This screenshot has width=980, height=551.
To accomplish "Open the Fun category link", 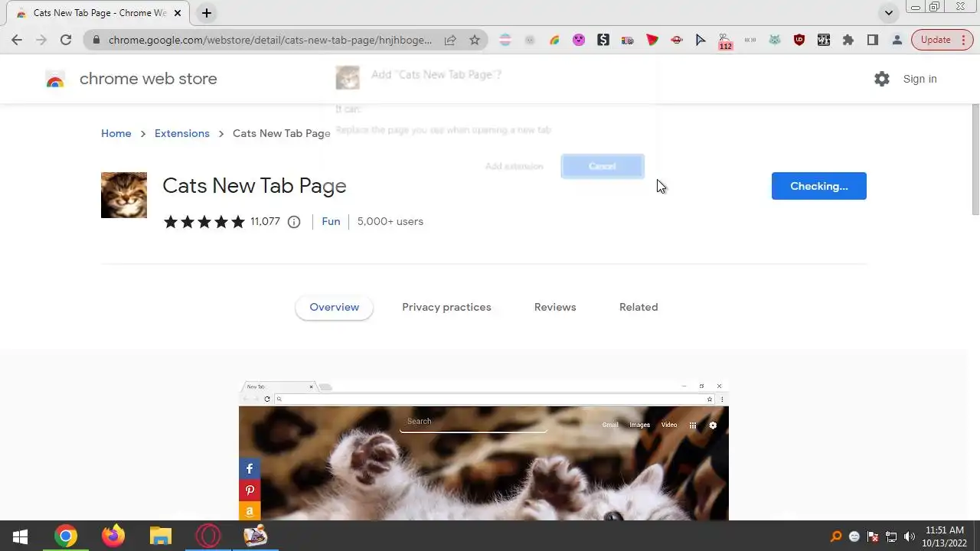I will point(331,221).
